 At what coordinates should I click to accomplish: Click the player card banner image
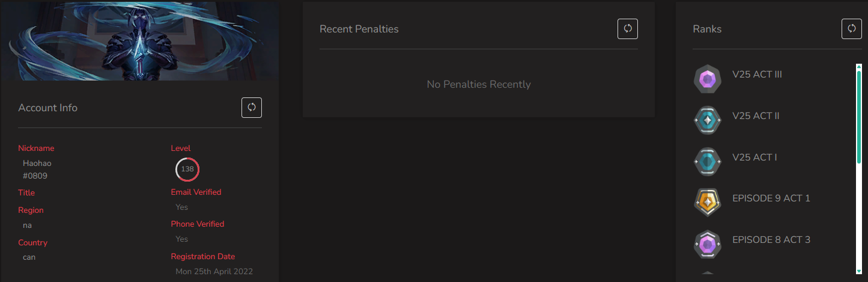coord(139,41)
